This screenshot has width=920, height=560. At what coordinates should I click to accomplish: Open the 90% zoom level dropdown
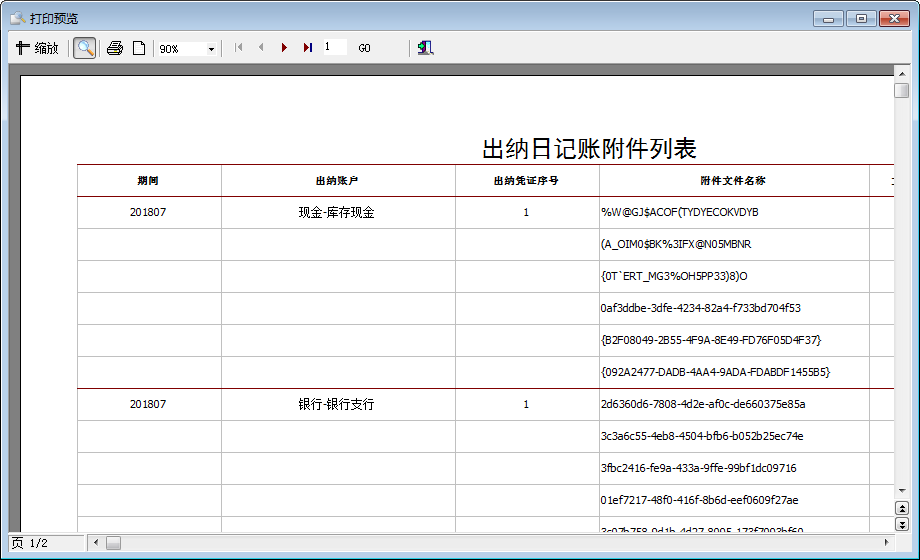(x=211, y=48)
